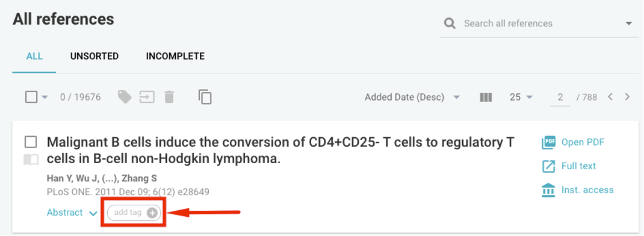Screen dimensions: 644x236
Task: Open PDF of the reference
Action: pos(573,142)
